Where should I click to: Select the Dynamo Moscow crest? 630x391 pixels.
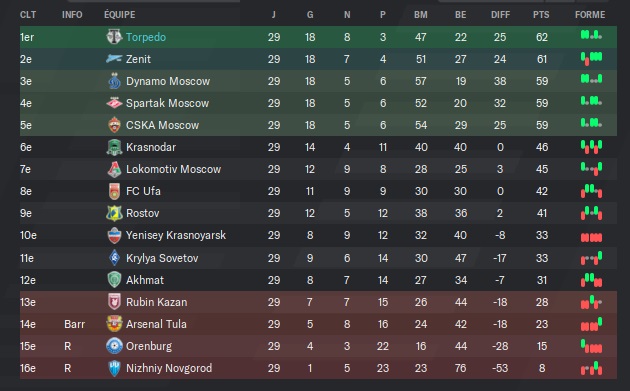pos(114,81)
